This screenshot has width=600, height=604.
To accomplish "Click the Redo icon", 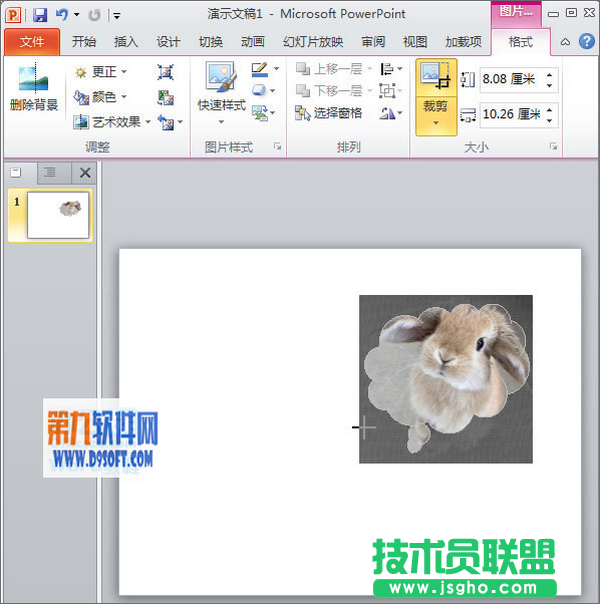I will (94, 15).
